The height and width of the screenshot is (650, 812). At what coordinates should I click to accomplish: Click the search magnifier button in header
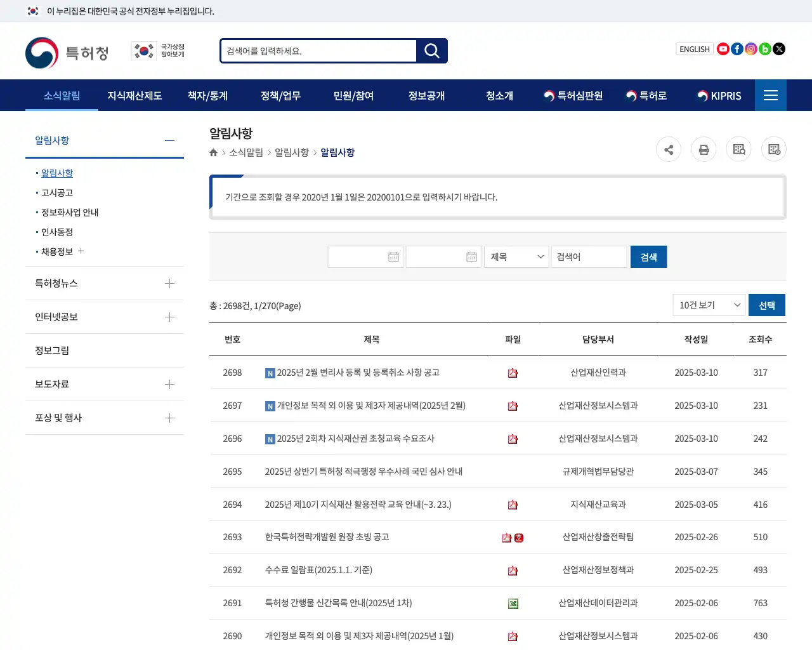[x=432, y=51]
